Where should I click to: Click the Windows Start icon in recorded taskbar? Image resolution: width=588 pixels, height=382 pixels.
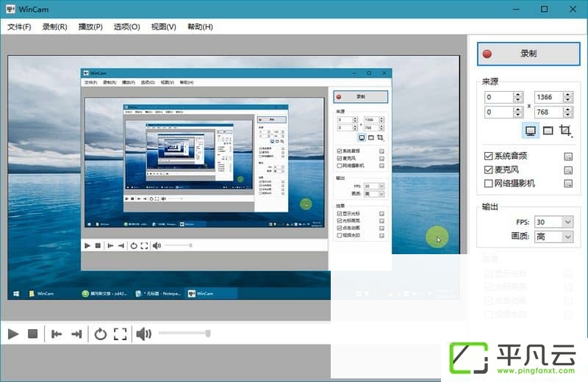(16, 294)
